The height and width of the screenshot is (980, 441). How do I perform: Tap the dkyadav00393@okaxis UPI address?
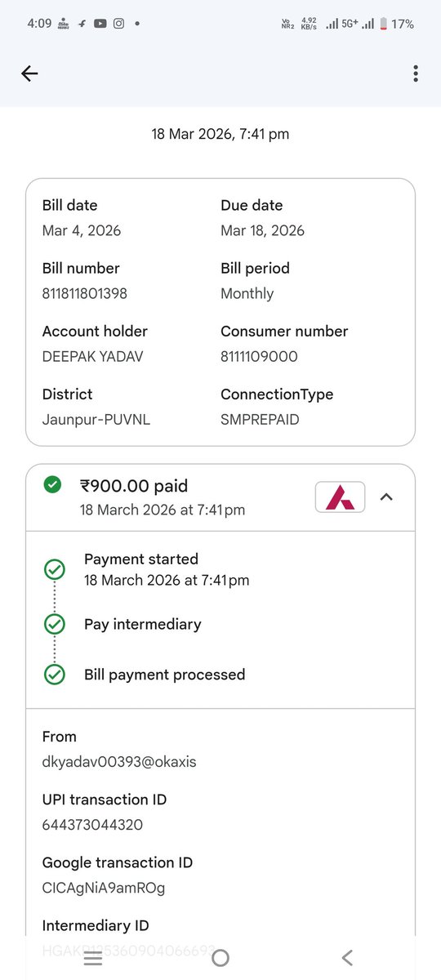119,762
